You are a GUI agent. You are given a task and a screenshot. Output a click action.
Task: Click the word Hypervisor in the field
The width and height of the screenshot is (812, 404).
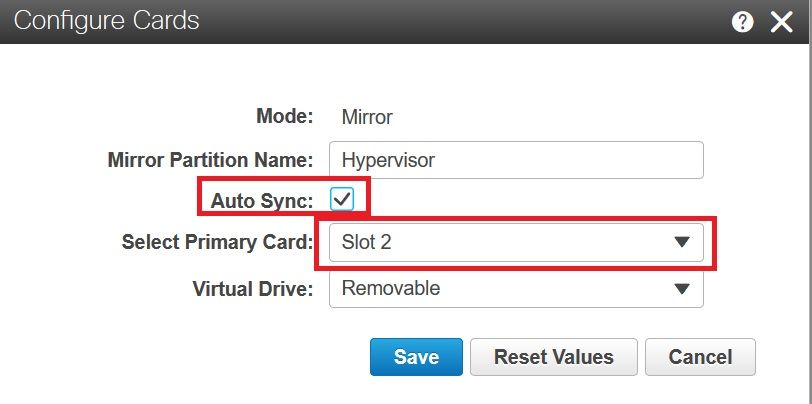[388, 159]
